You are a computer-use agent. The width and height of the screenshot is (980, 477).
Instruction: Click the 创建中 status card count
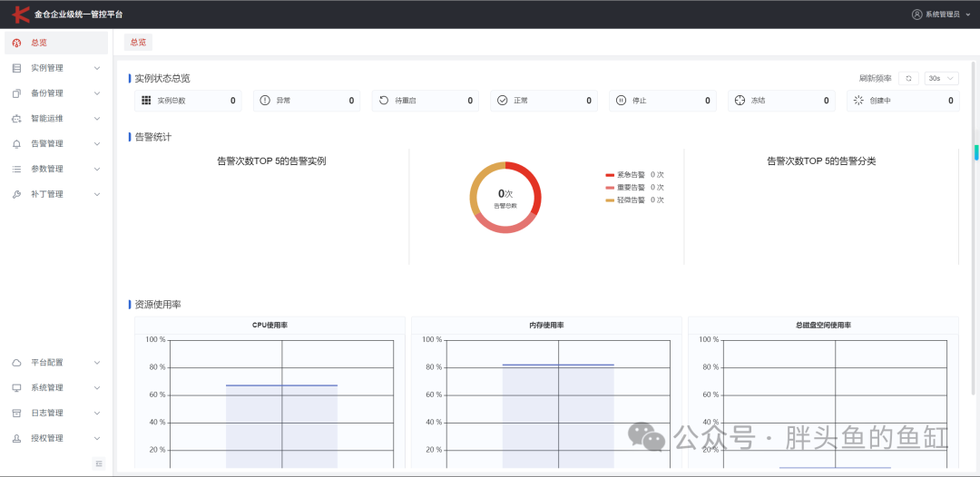pos(951,101)
